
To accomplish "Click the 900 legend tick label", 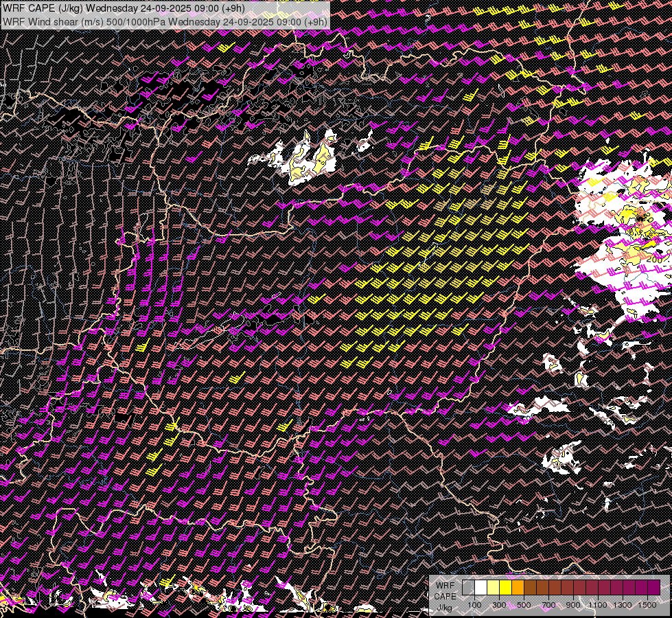I will point(573,605).
